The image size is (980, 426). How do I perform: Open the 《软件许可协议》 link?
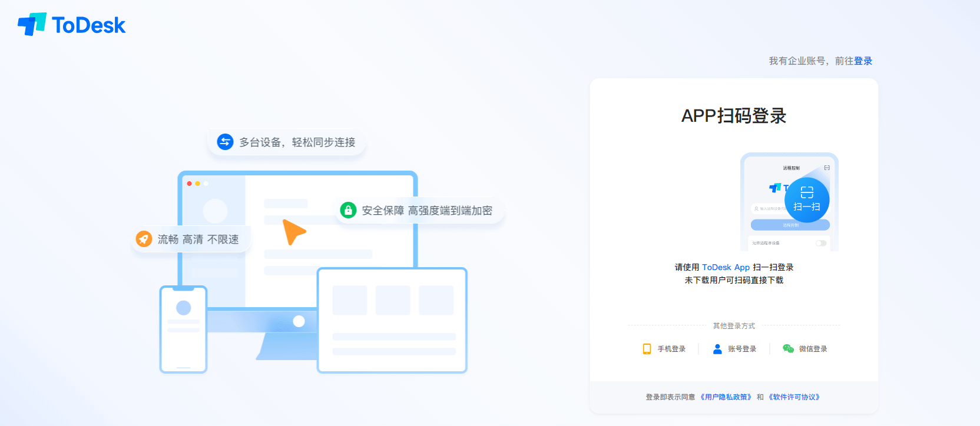point(794,397)
